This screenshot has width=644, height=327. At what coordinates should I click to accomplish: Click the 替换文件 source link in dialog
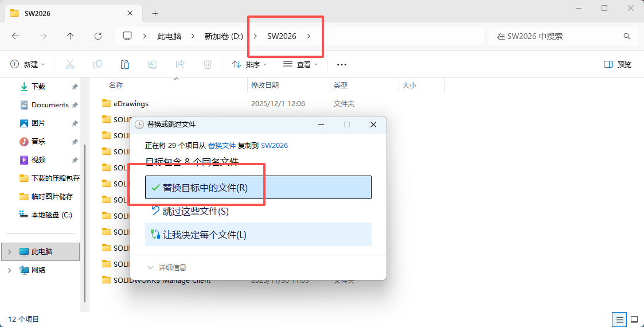coord(222,145)
